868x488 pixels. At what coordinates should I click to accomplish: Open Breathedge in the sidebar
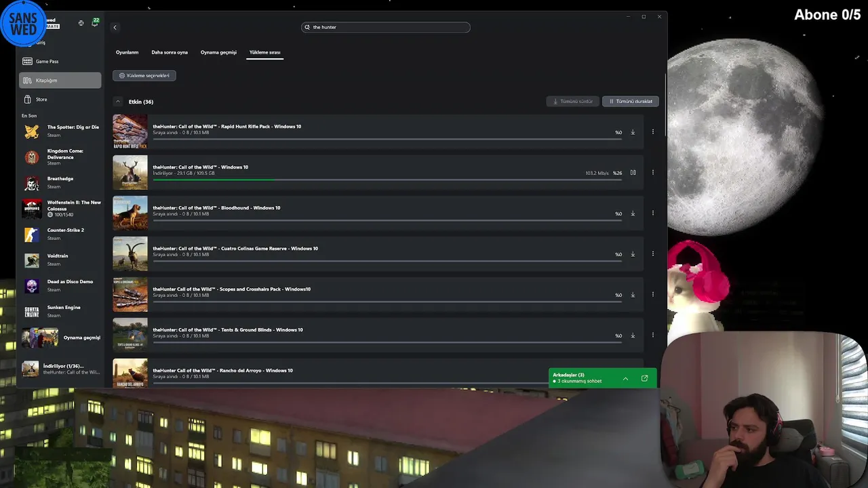pyautogui.click(x=61, y=183)
